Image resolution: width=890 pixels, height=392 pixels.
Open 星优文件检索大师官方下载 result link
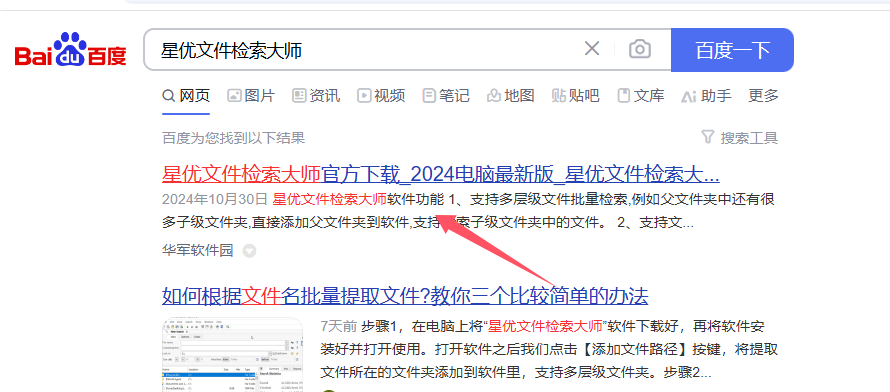point(440,175)
